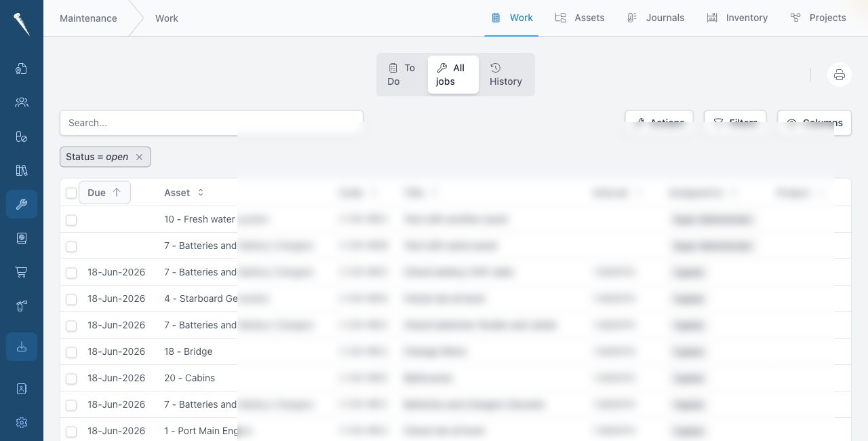This screenshot has width=868, height=441.
Task: Open the crew people icon in sidebar
Action: tap(22, 102)
